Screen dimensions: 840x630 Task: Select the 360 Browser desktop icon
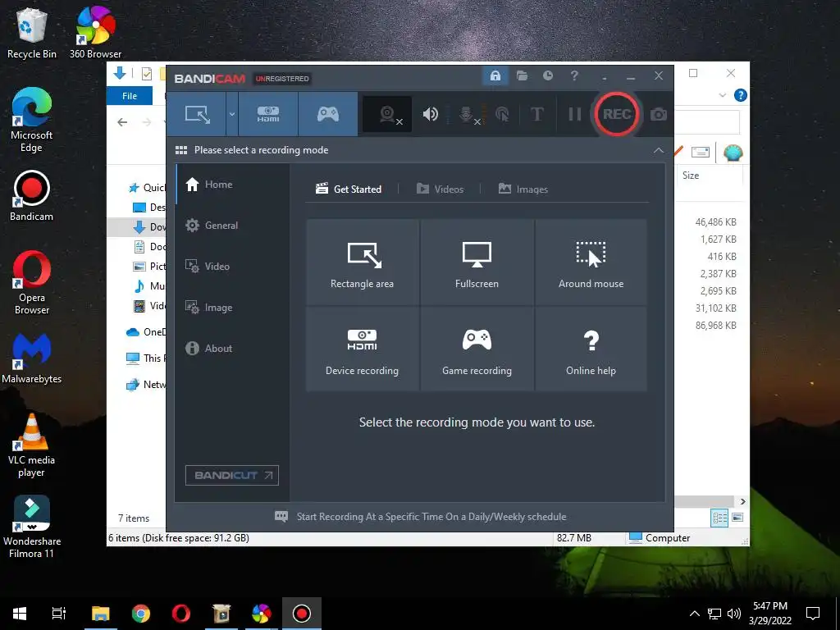click(x=95, y=32)
